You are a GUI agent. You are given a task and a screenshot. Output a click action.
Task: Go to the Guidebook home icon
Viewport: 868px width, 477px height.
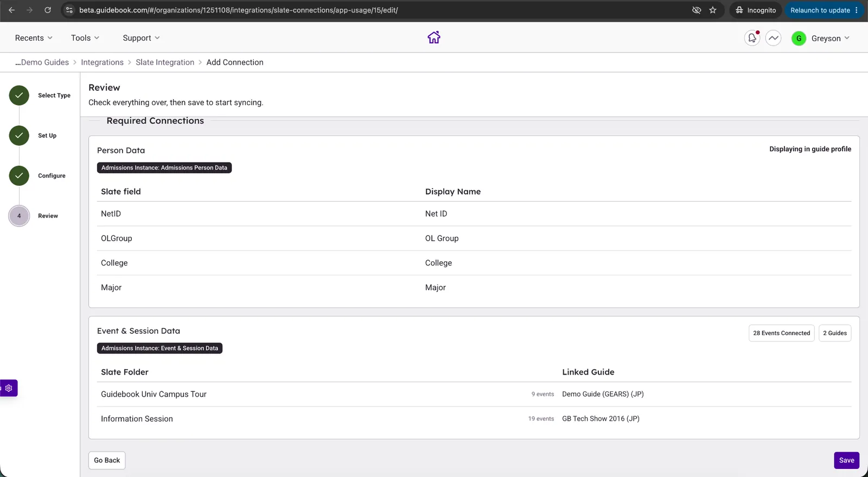[x=434, y=37]
